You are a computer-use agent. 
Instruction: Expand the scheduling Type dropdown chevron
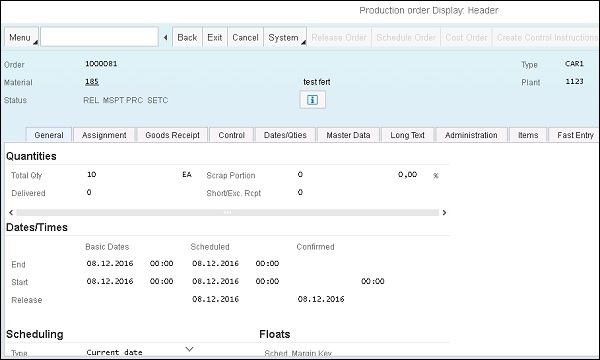[x=189, y=349]
